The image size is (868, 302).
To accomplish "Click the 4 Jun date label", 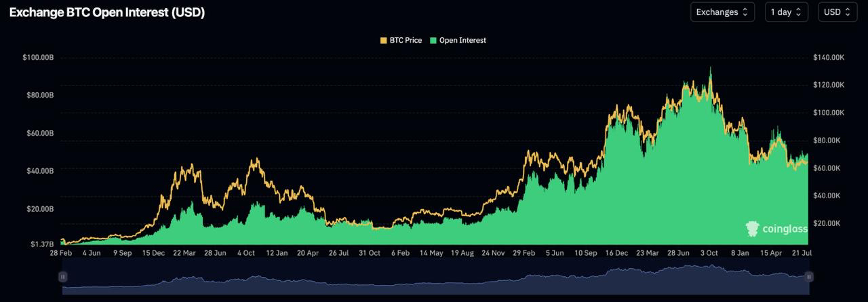I will click(x=92, y=252).
